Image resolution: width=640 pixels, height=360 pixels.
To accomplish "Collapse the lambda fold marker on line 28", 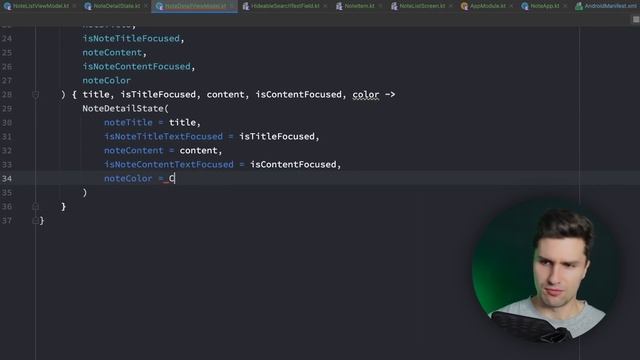I will click(36, 95).
